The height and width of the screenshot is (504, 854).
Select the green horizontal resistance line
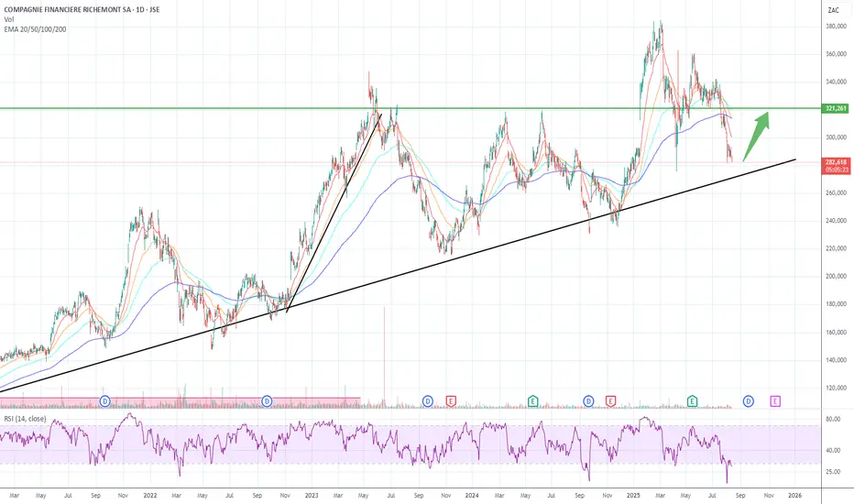411,108
